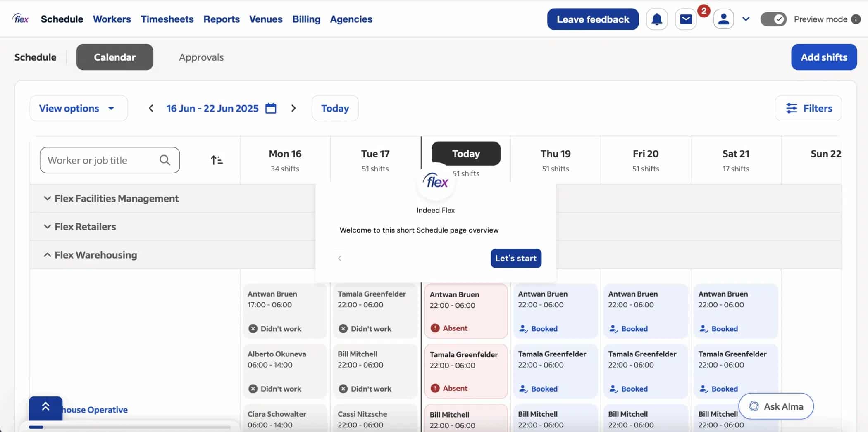Open the messages envelope icon
Screen dimensions: 868x432
[x=686, y=19]
